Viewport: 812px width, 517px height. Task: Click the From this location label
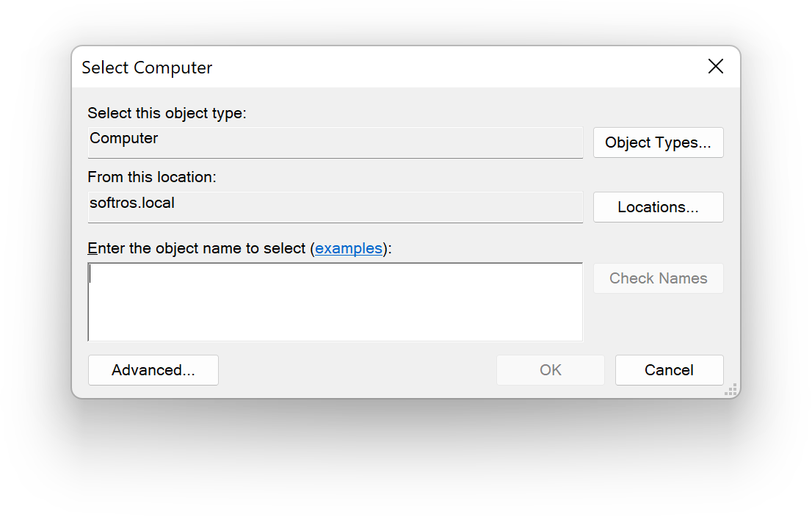(x=151, y=177)
